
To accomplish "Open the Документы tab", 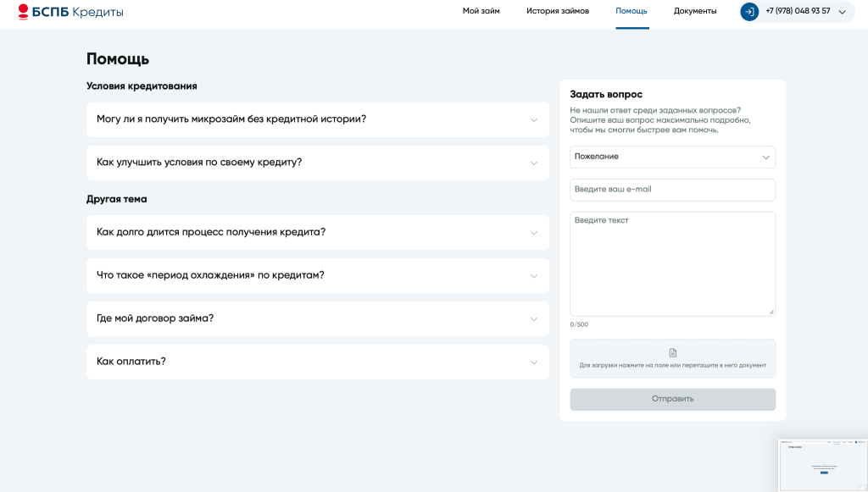I will click(x=695, y=11).
